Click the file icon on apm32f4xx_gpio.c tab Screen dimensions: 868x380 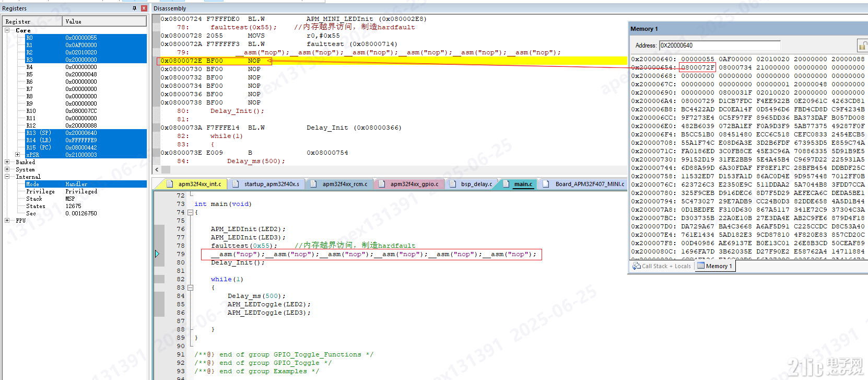pos(382,184)
